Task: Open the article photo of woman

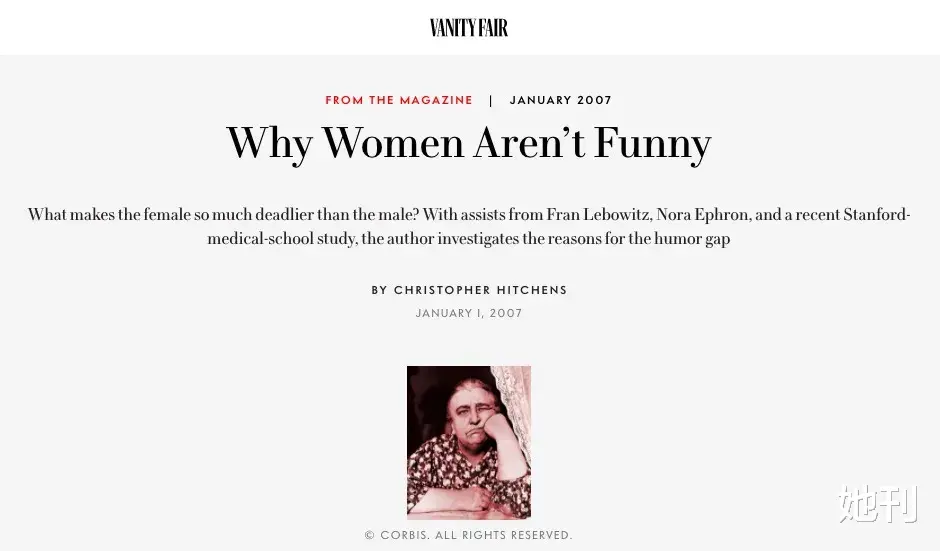Action: [x=468, y=442]
